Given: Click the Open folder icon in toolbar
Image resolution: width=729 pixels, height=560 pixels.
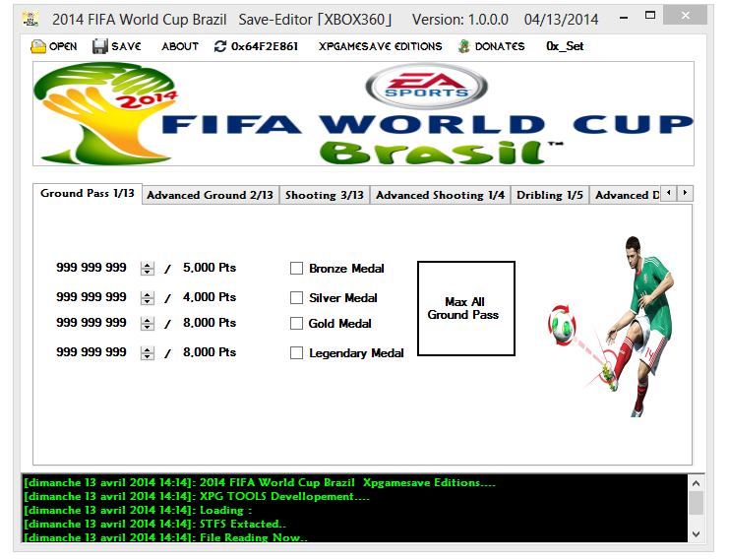Looking at the screenshot, I should click(x=38, y=46).
